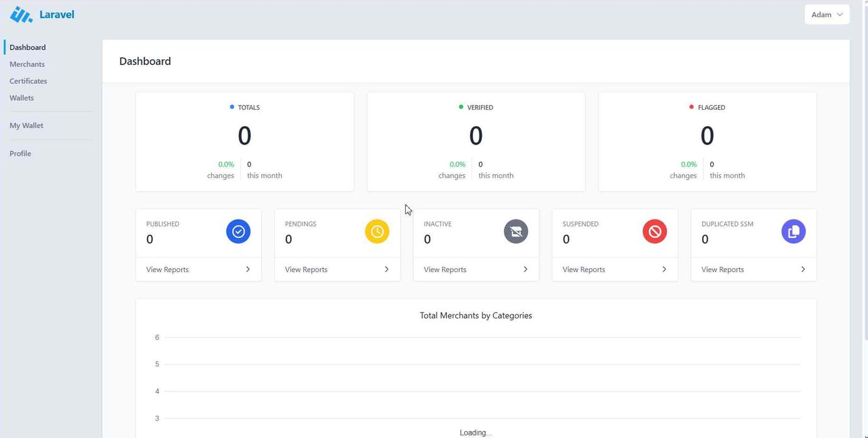
Task: Select Wallets in the sidebar
Action: pos(22,98)
